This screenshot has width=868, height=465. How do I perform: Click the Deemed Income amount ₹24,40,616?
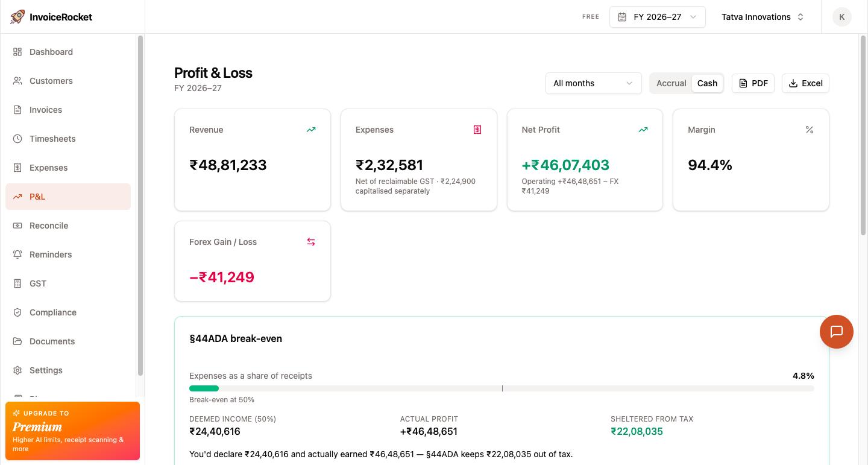click(215, 431)
